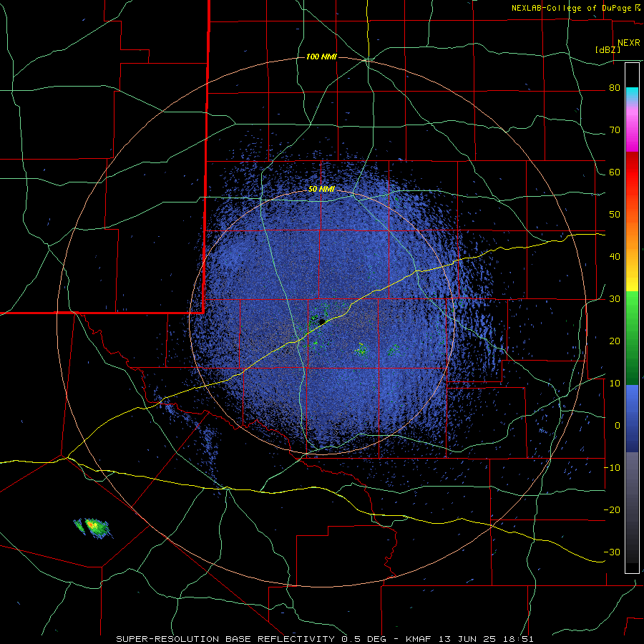This screenshot has height=644, width=644.
Task: Click the NEXR label above the color scale
Action: click(629, 43)
